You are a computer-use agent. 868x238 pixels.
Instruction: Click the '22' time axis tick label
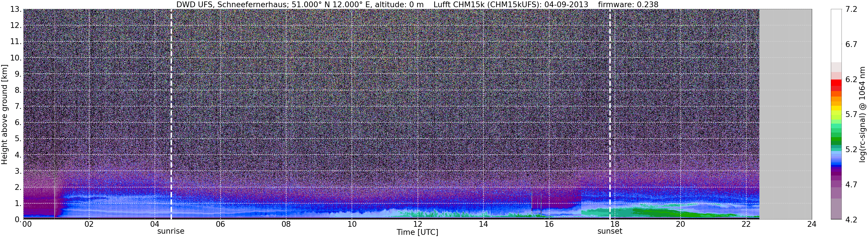(746, 224)
